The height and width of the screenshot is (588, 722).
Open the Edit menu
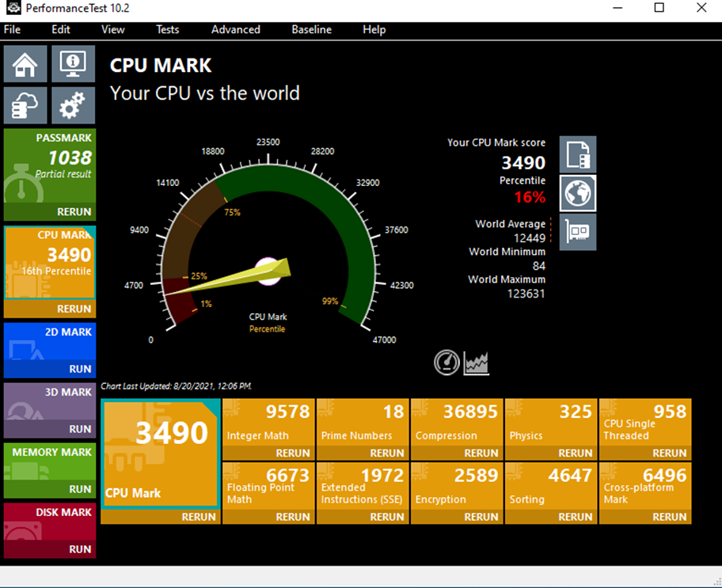click(x=61, y=29)
